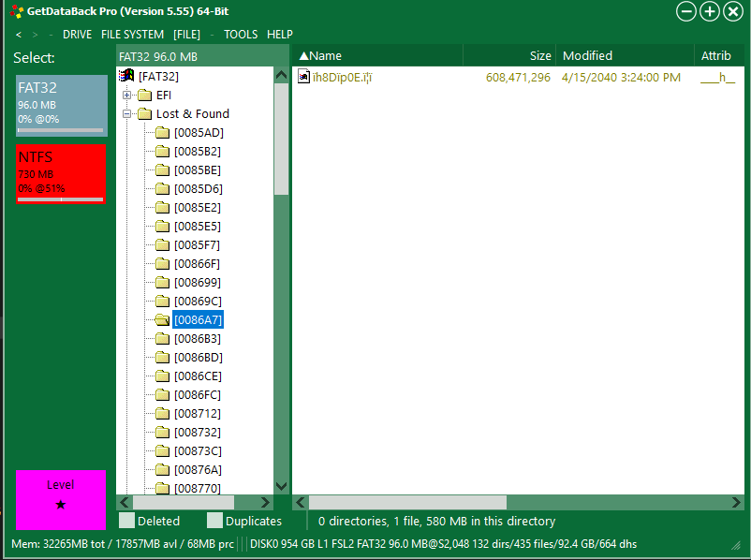751x560 pixels.
Task: Select the [0086FC] folder in tree
Action: click(x=198, y=394)
